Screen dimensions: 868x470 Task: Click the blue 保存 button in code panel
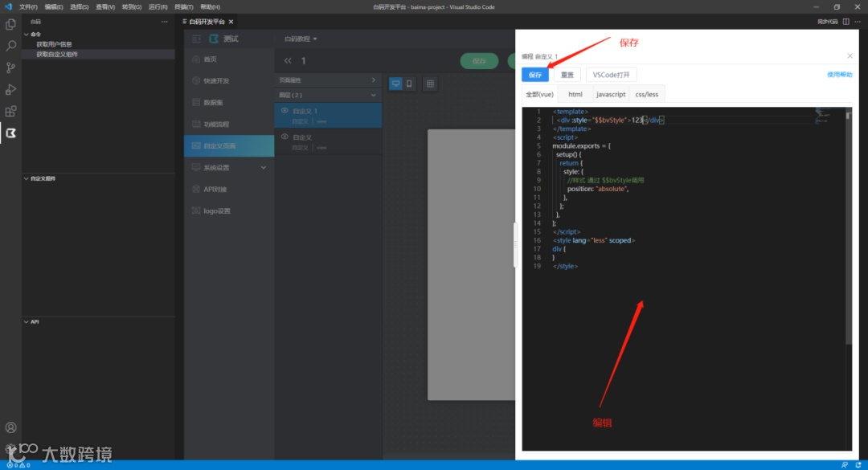[535, 75]
